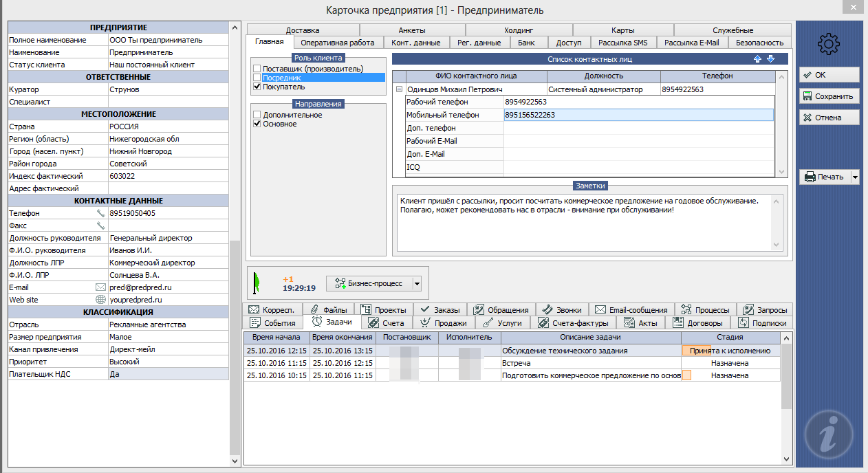
Task: Open the Звонки tab
Action: click(563, 310)
